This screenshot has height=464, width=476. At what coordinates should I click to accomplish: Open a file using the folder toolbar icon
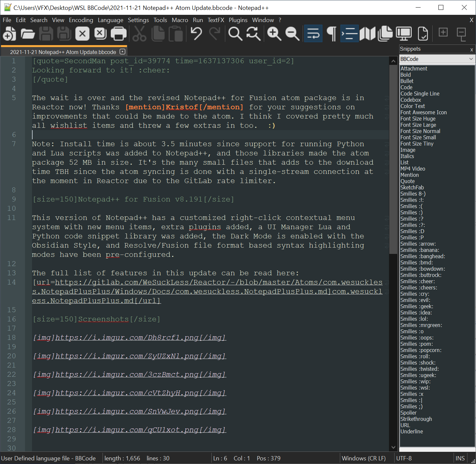tap(28, 34)
